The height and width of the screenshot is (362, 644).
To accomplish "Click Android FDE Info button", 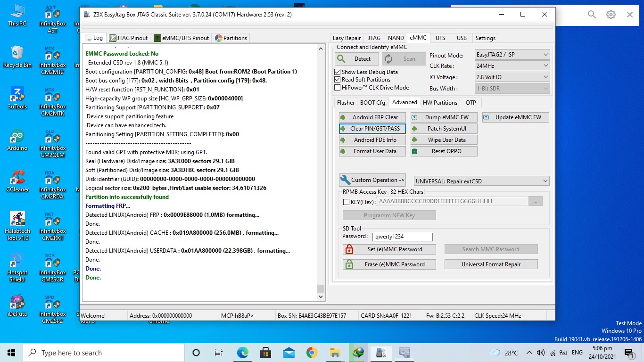I will pos(372,140).
